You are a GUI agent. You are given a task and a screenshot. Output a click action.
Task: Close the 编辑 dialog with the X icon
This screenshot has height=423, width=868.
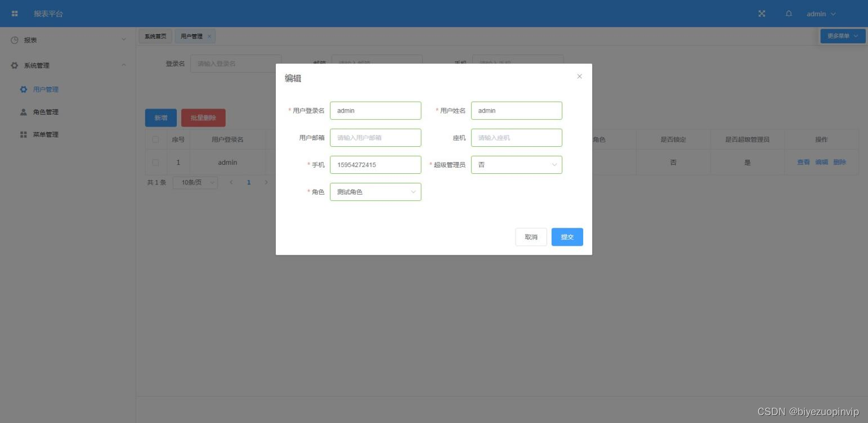tap(579, 76)
